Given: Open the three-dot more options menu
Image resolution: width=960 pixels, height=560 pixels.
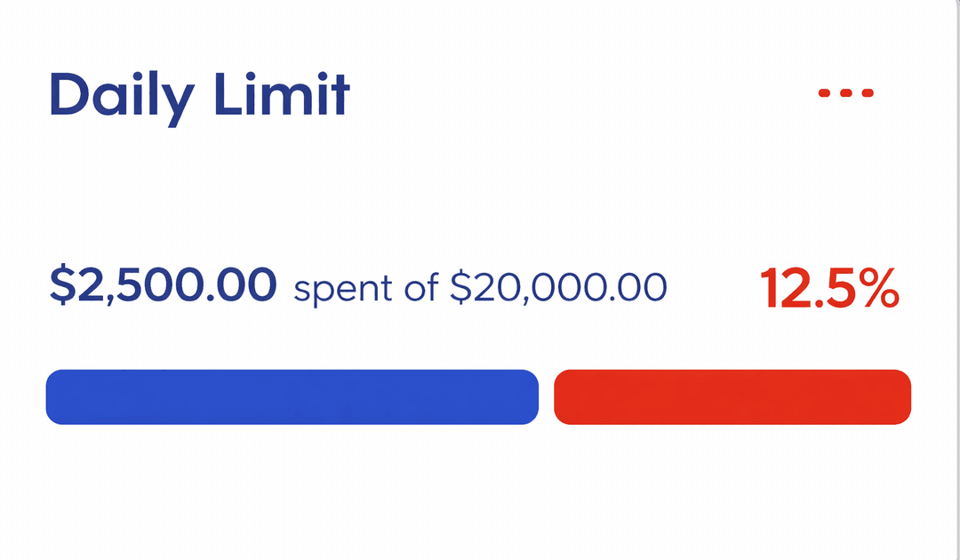Looking at the screenshot, I should point(846,93).
